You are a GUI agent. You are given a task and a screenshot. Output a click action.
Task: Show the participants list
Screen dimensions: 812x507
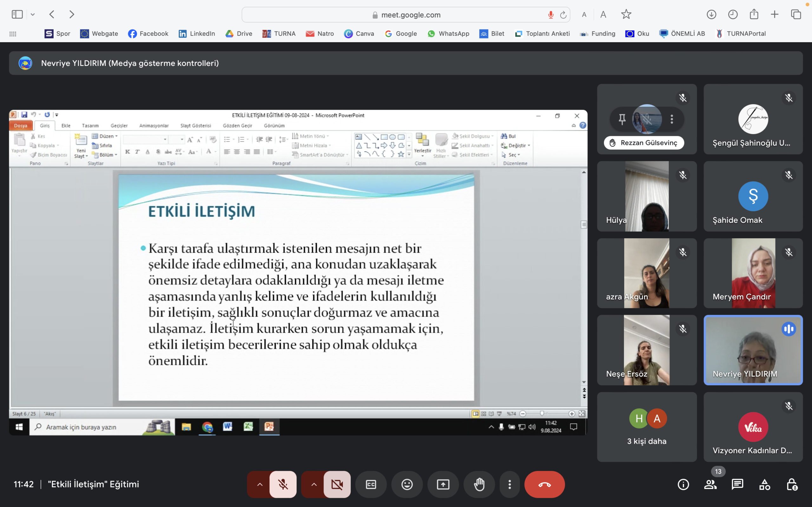710,484
